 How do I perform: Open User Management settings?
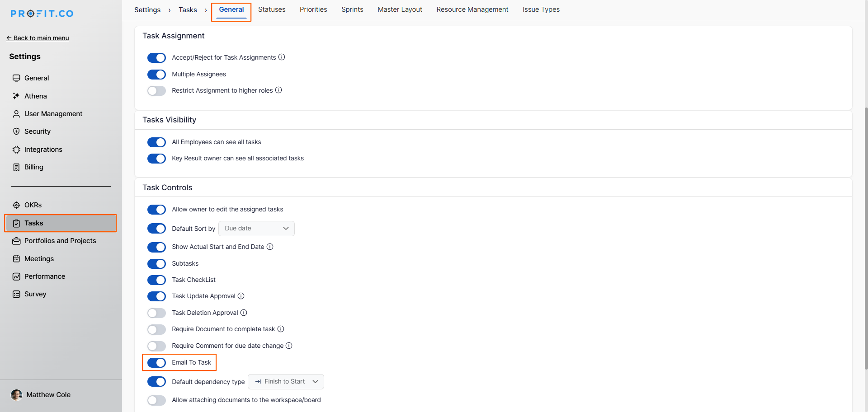pyautogui.click(x=53, y=114)
